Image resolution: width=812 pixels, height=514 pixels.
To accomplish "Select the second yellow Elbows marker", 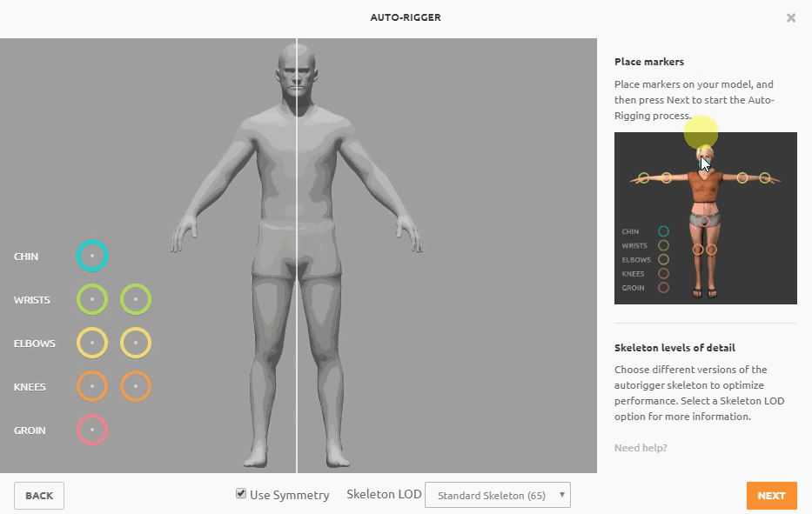I will coord(136,343).
